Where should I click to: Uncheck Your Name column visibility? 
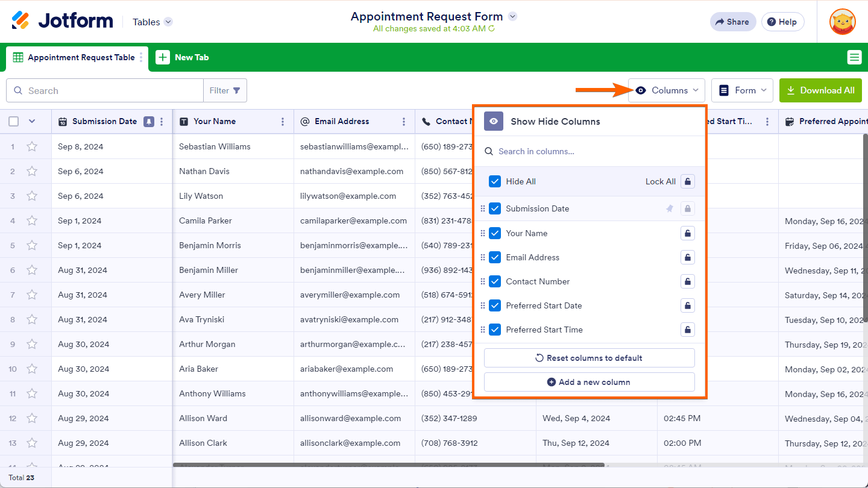(x=495, y=233)
